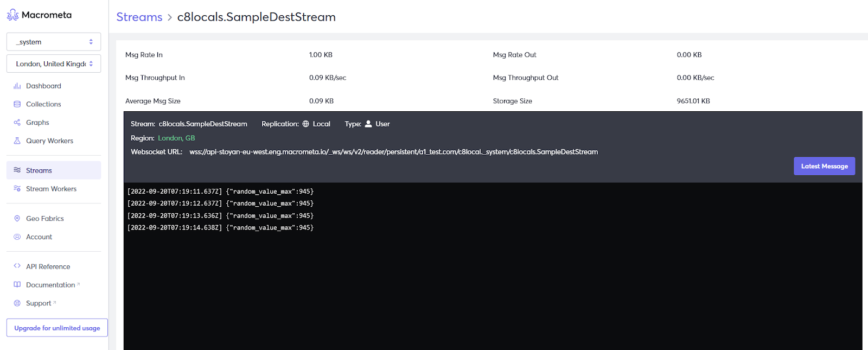Click the Streams breadcrumb link
The width and height of the screenshot is (868, 350).
click(x=139, y=17)
